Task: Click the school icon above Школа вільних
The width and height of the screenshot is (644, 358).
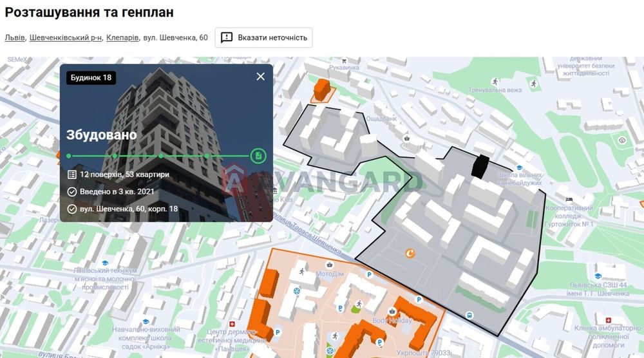Action: [x=519, y=167]
